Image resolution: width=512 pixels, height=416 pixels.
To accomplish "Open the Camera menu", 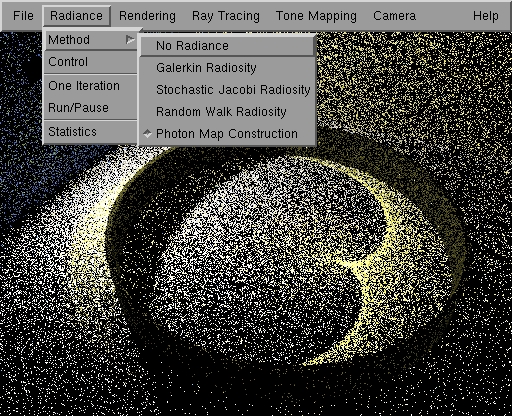I will (394, 16).
